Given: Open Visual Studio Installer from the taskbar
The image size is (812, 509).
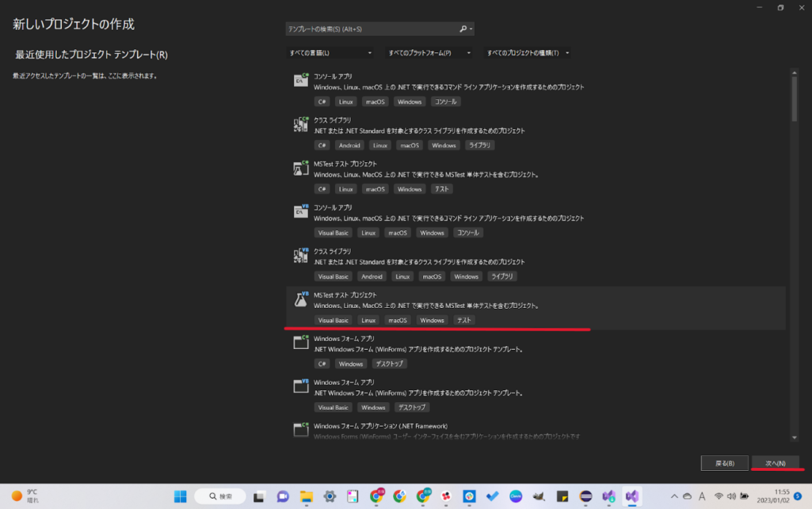Looking at the screenshot, I should coord(609,496).
